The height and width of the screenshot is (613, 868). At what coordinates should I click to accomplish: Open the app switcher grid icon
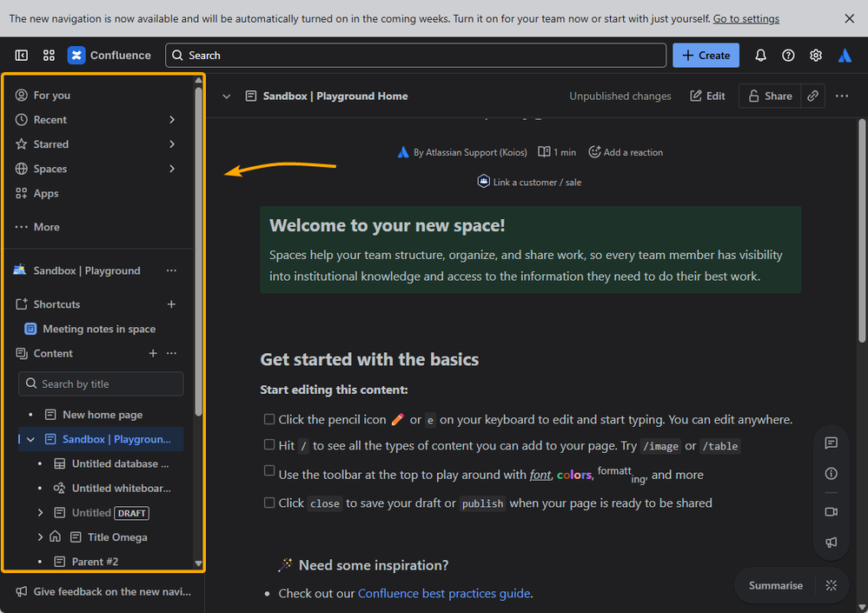(x=49, y=56)
